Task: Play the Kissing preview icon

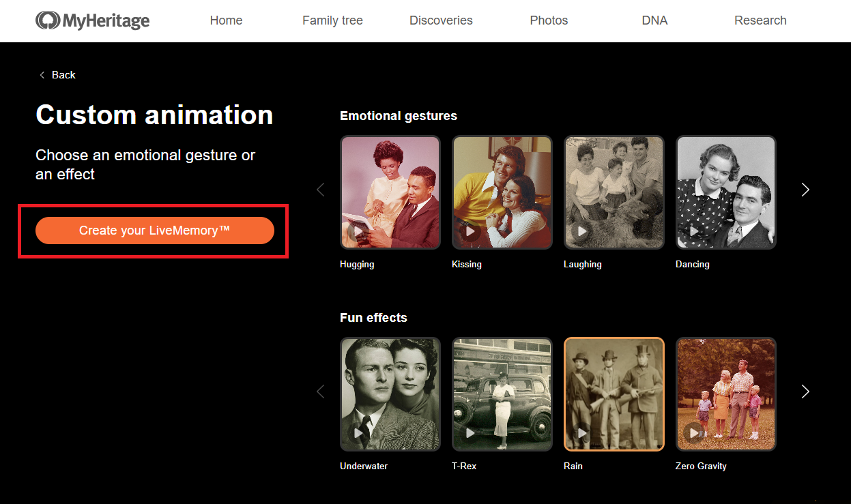Action: click(x=470, y=231)
